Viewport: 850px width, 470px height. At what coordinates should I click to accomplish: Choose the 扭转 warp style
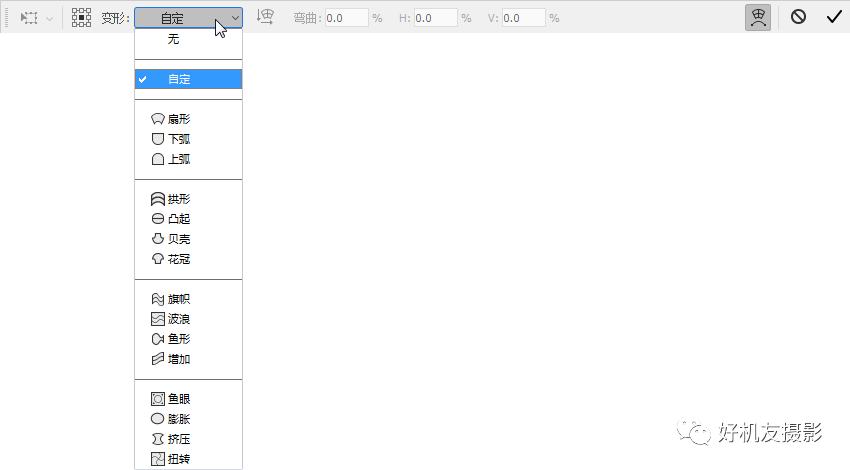(x=188, y=459)
